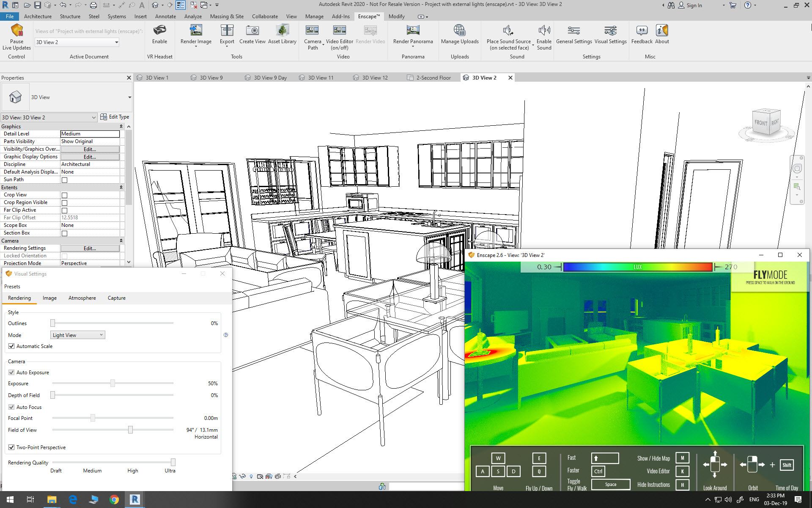Switch to the Capture settings tab
The width and height of the screenshot is (812, 508).
(116, 298)
